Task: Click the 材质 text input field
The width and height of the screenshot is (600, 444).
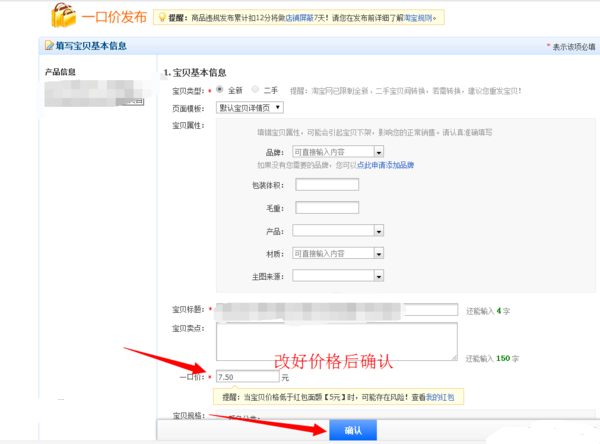Action: click(x=333, y=253)
